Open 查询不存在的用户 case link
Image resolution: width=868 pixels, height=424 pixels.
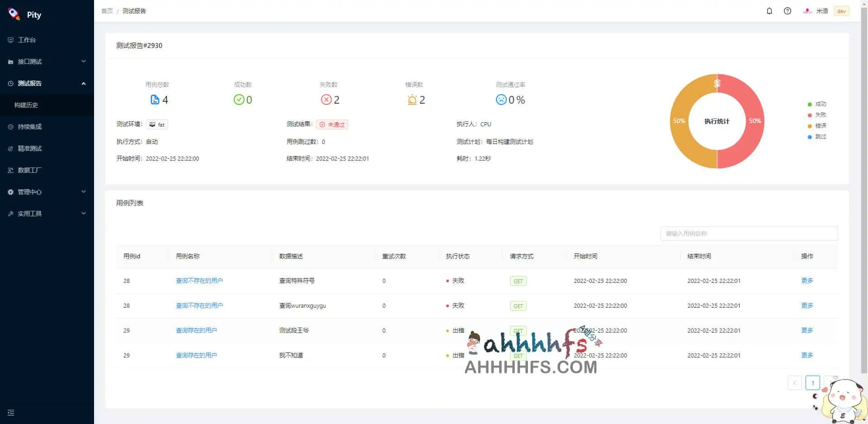point(199,281)
